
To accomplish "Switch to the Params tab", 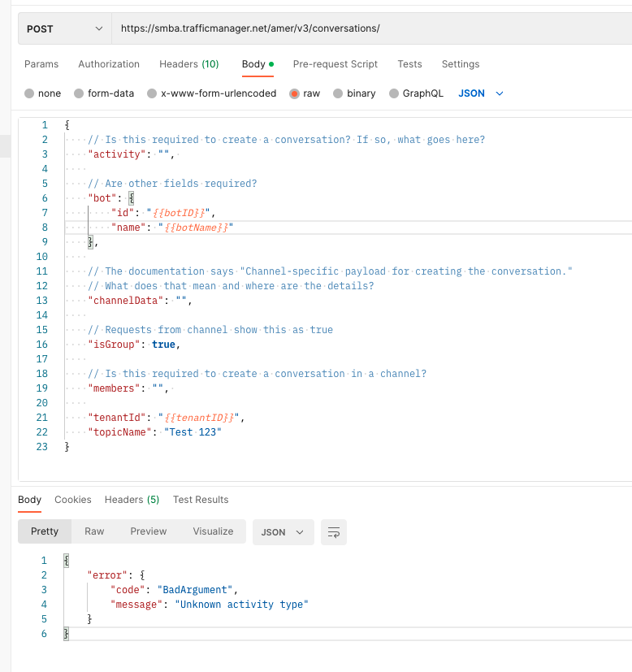I will pos(41,64).
